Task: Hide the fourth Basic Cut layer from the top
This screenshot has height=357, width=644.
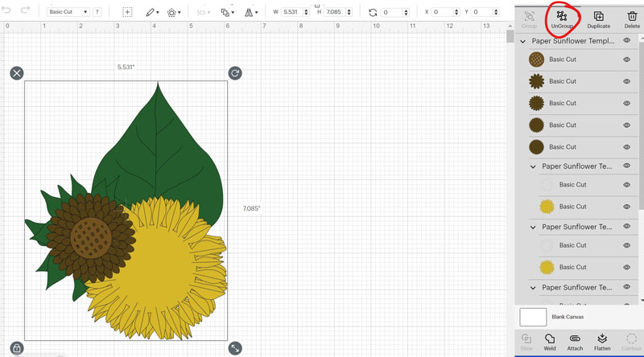Action: [627, 125]
